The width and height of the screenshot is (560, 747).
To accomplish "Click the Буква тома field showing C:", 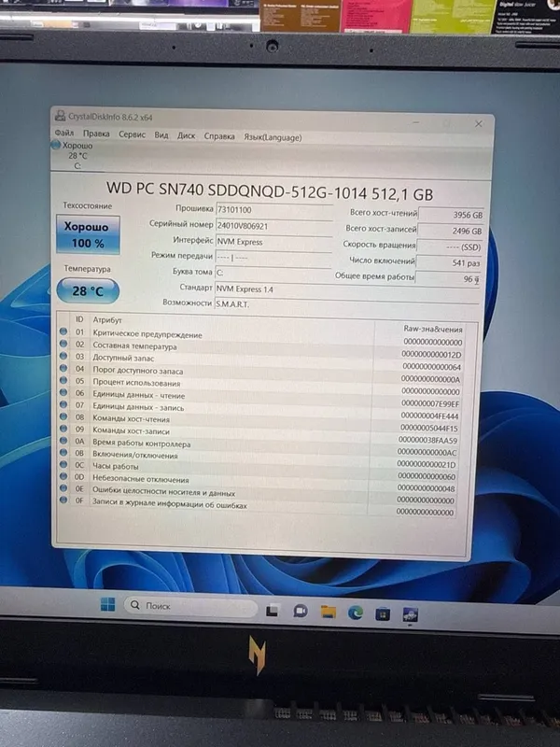I will pos(273,273).
